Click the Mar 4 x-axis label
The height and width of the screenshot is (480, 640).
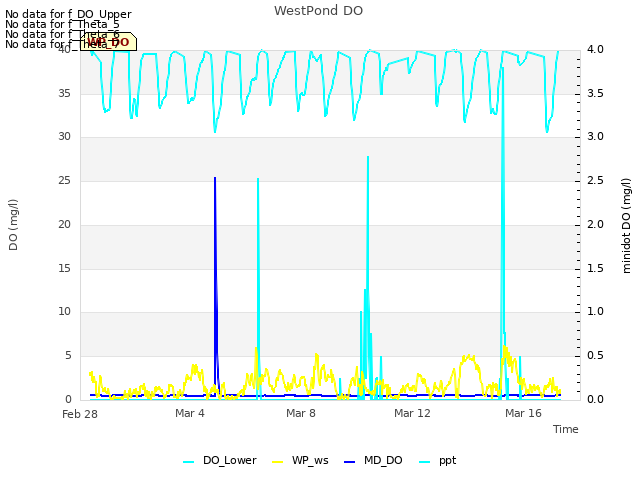[190, 413]
